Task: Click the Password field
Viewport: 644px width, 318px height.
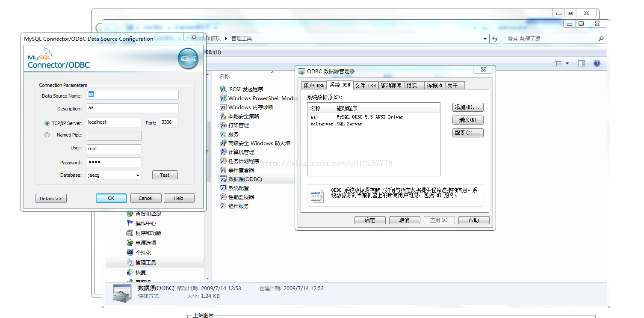Action: (x=114, y=162)
